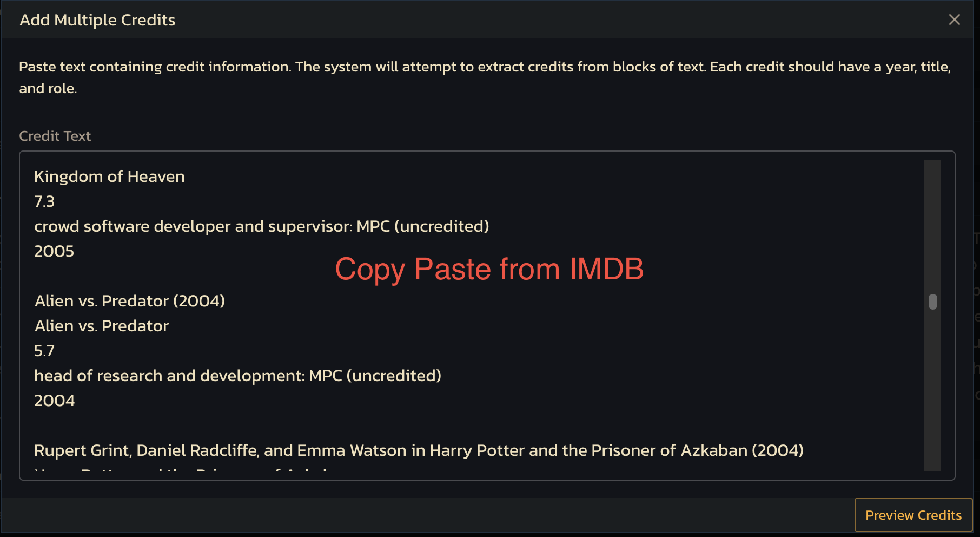Screen dimensions: 980x537
Task: Click the Preview Credits button
Action: (x=913, y=515)
